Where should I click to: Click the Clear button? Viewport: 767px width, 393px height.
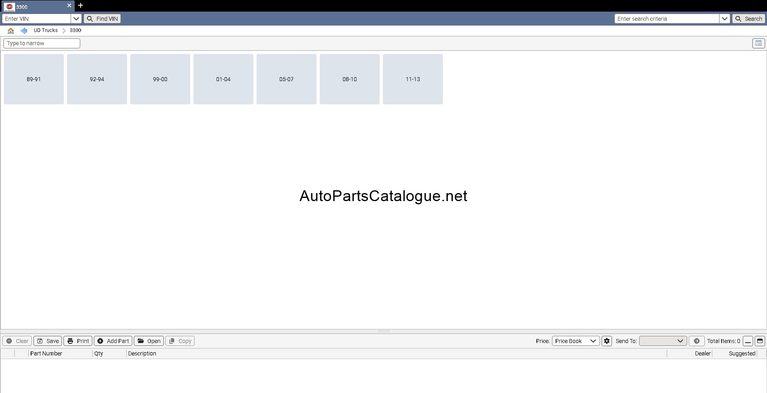17,341
